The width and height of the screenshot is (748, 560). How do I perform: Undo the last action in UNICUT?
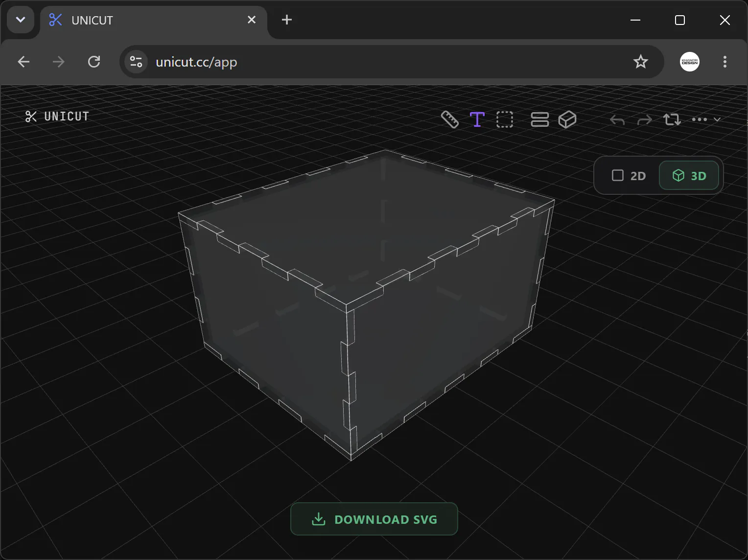(x=617, y=120)
